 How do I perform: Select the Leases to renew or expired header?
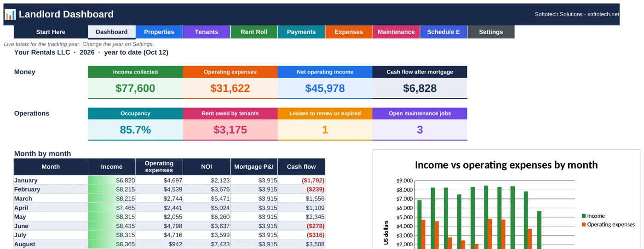click(325, 113)
